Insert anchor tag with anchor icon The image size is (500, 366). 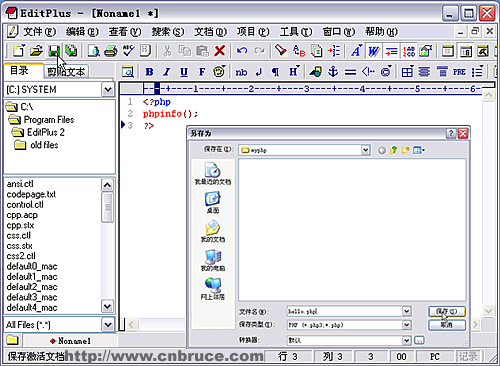[x=333, y=72]
